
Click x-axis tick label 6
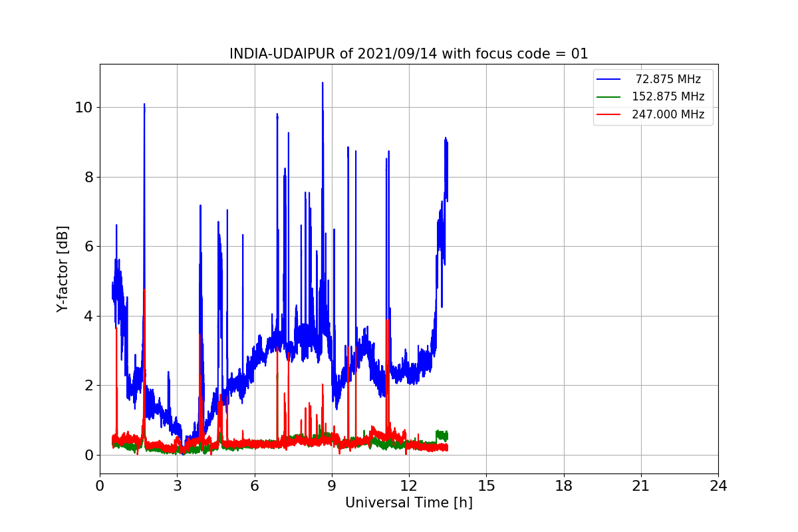point(254,486)
